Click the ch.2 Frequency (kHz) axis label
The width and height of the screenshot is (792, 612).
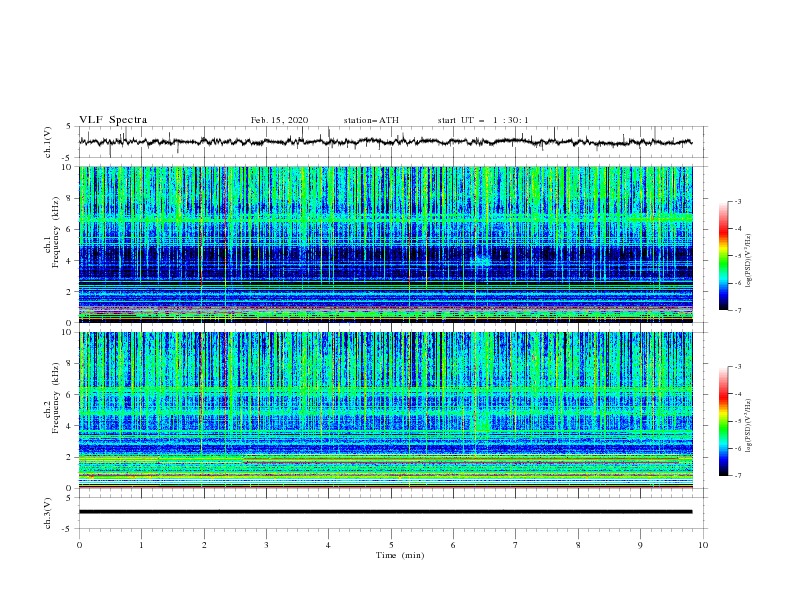pyautogui.click(x=51, y=398)
